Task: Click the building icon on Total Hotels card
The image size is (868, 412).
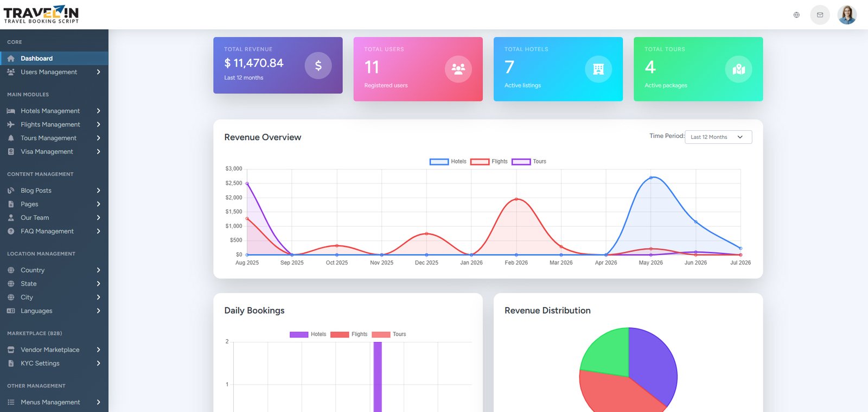Action: (x=598, y=69)
